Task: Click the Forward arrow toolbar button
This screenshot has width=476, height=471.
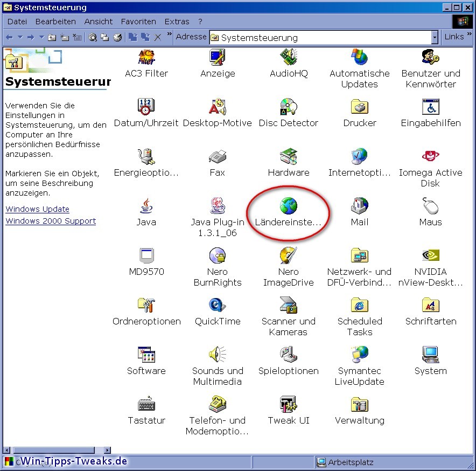Action: [31, 37]
